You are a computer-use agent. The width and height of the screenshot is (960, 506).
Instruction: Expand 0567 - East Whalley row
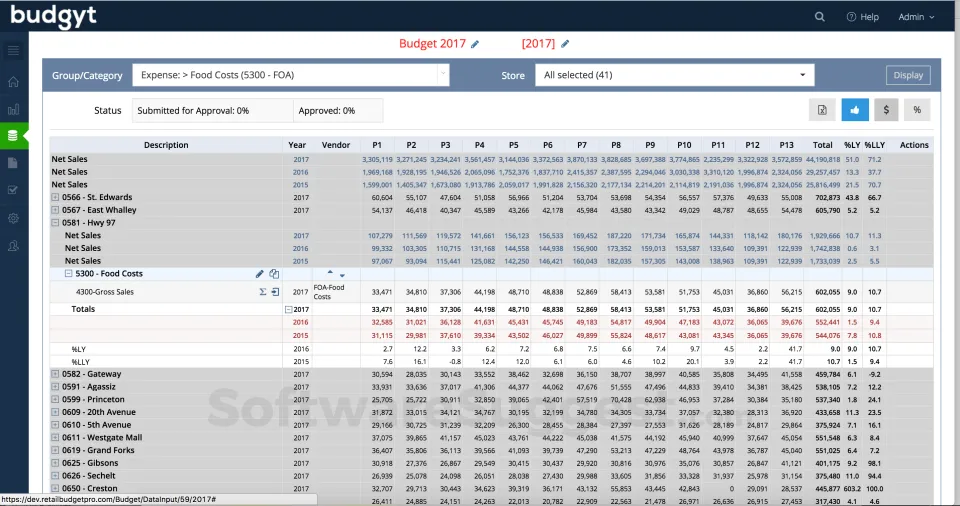click(55, 210)
